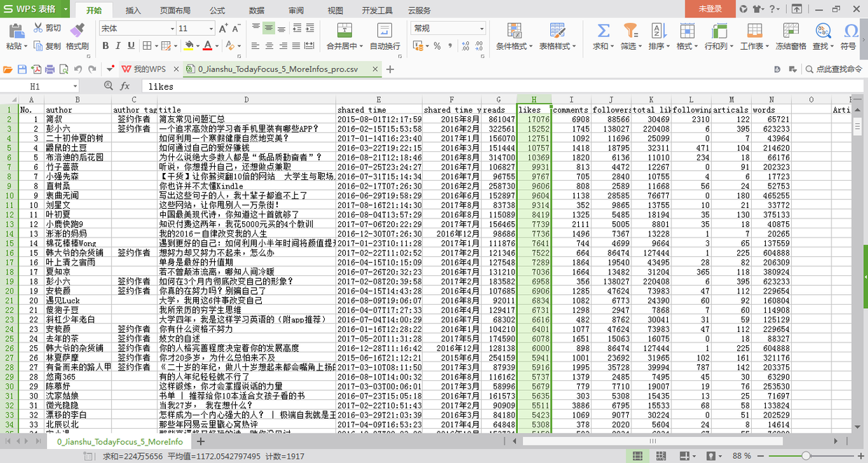Add a new document tab with plus
This screenshot has width=868, height=463.
390,69
